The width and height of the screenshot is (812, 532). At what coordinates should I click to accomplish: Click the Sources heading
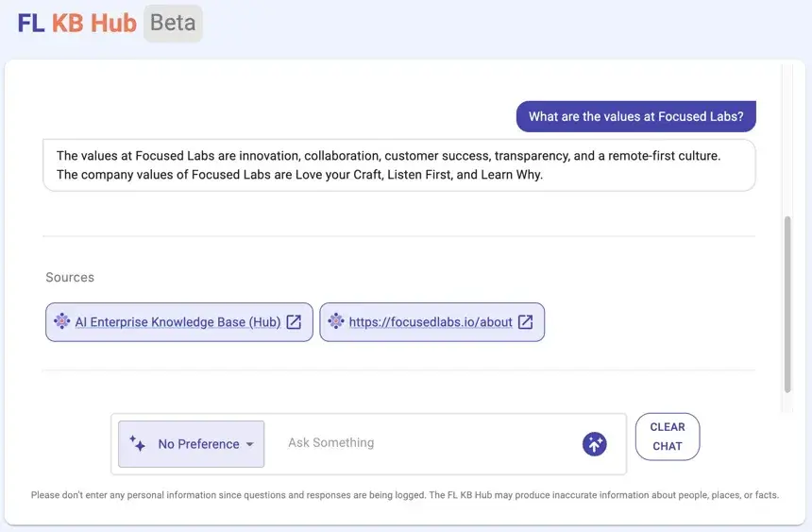coord(70,278)
